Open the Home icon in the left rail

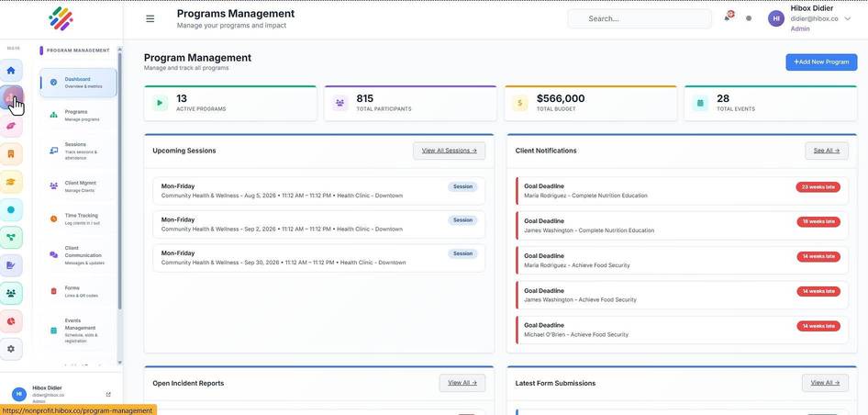11,71
